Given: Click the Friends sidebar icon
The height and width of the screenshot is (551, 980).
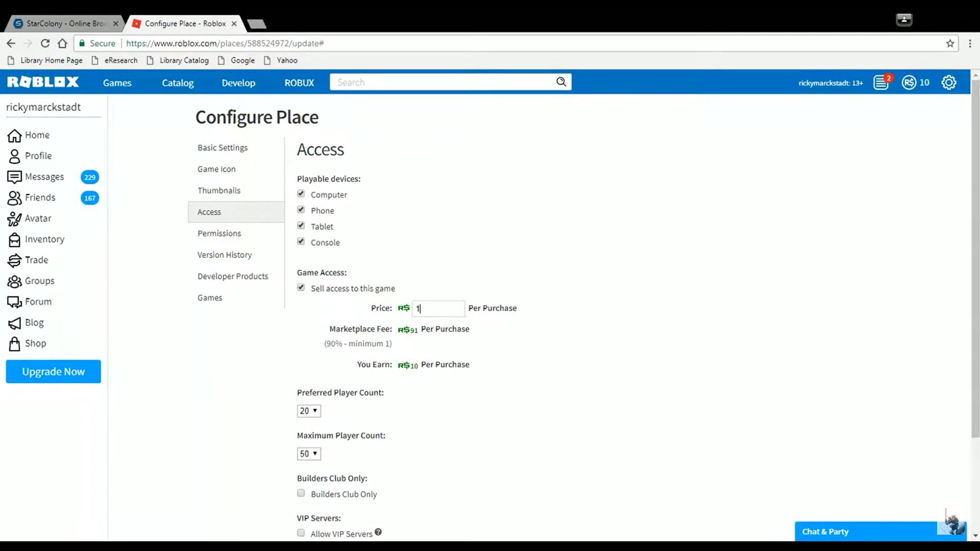Looking at the screenshot, I should click(x=14, y=198).
